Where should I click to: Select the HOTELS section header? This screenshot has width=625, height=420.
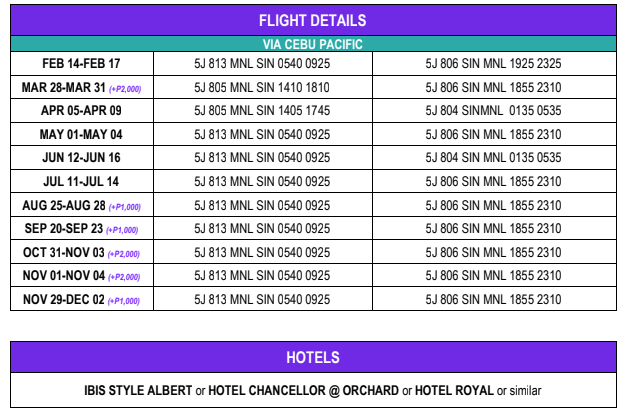(312, 357)
